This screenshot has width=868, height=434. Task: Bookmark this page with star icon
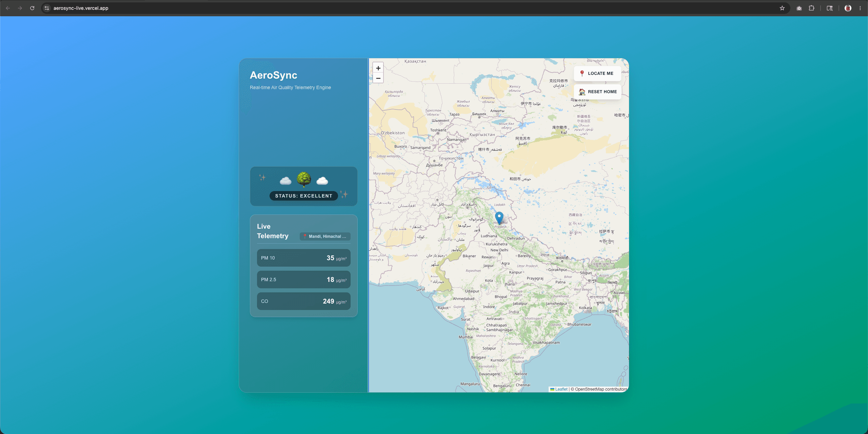pyautogui.click(x=782, y=8)
